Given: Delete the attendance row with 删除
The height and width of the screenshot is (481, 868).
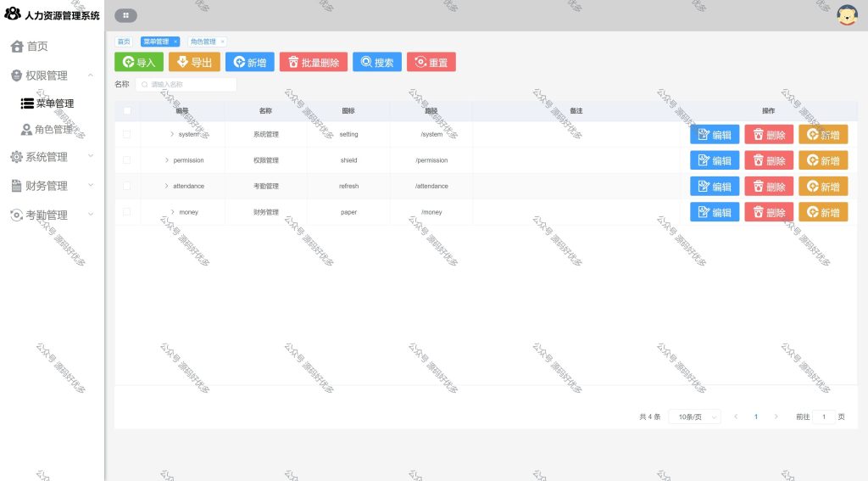Looking at the screenshot, I should click(x=769, y=186).
